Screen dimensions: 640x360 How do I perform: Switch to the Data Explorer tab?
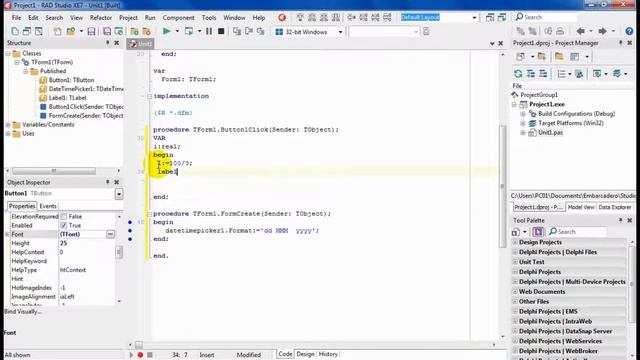(x=615, y=207)
